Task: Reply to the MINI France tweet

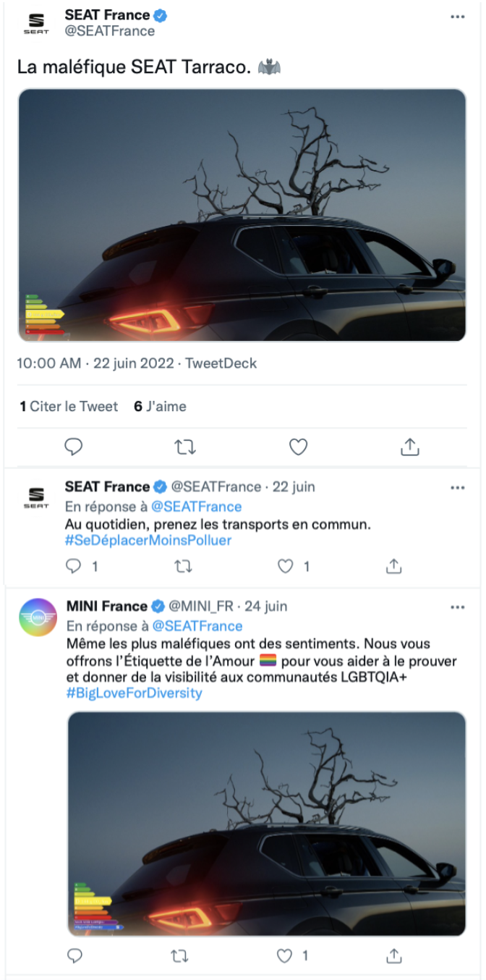Action: [74, 956]
